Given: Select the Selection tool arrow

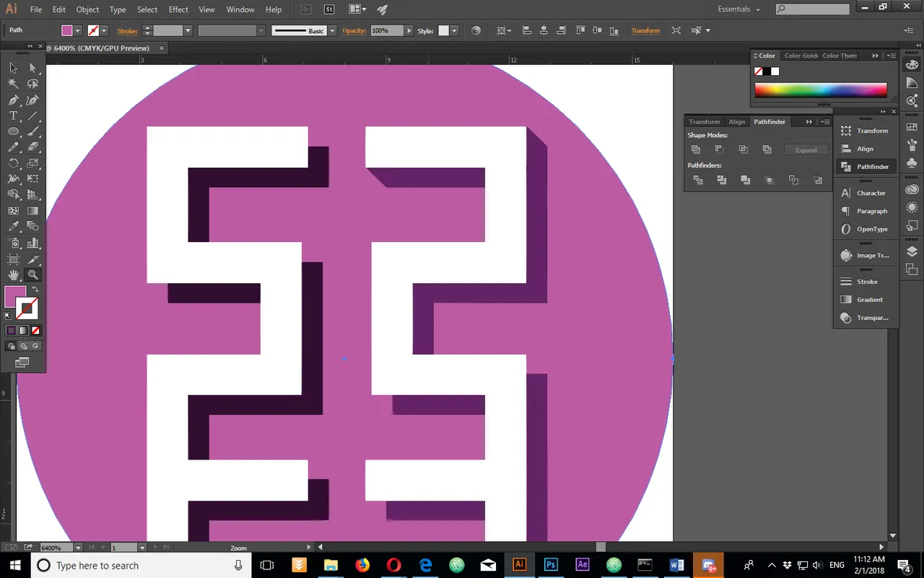Looking at the screenshot, I should [13, 68].
